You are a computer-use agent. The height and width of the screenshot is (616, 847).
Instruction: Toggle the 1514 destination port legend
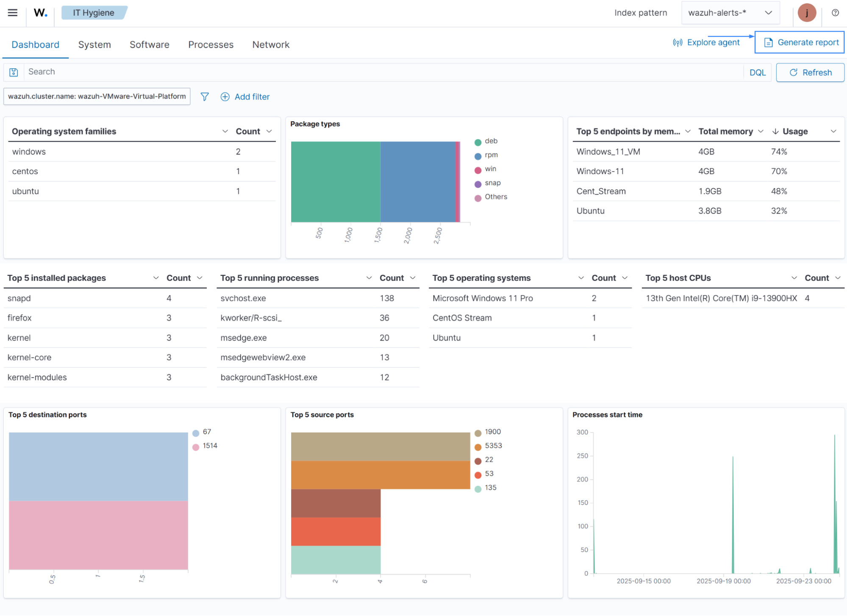tap(209, 446)
